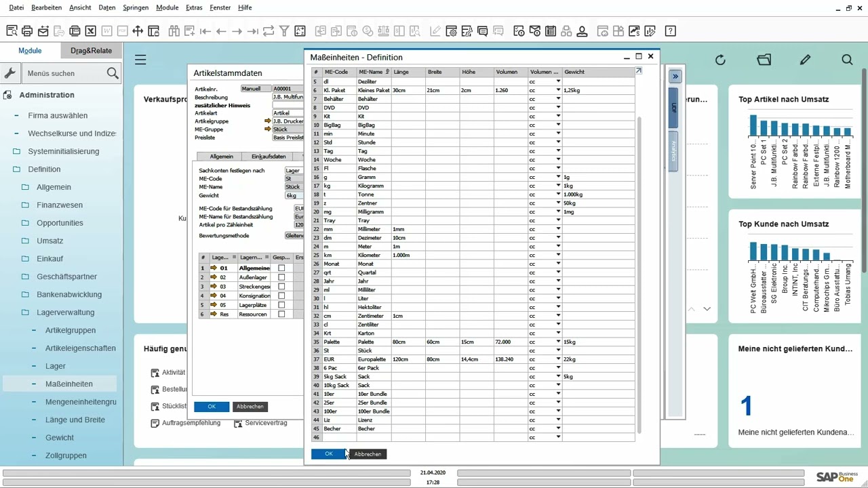Select Zollgruppen in the menu tree
Screen dimensions: 868x488
pos(66,455)
